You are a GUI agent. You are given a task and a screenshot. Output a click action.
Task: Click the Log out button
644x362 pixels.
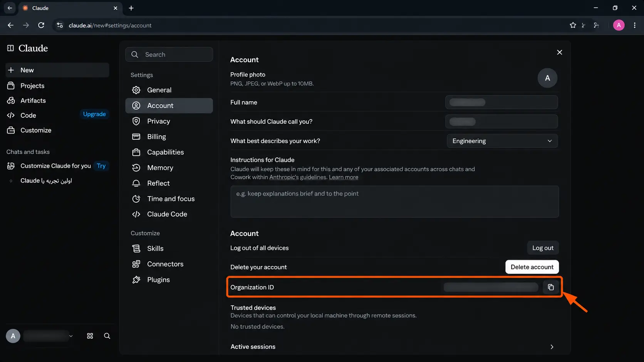543,248
